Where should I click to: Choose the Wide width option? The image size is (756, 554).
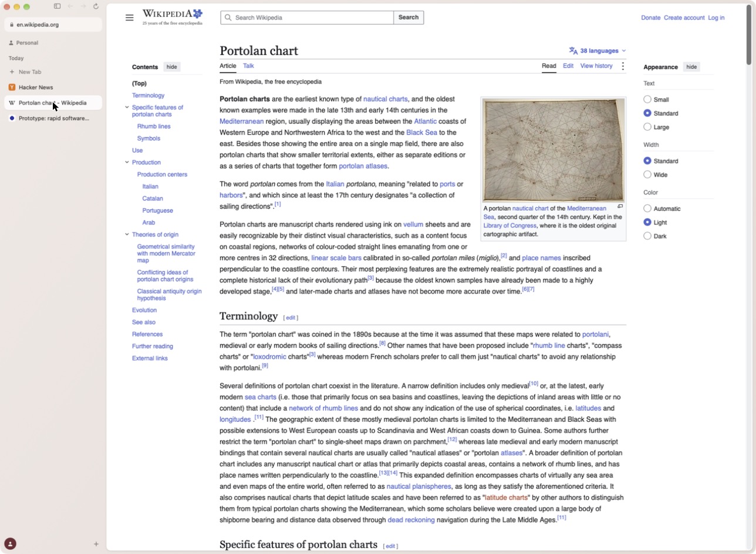(647, 174)
